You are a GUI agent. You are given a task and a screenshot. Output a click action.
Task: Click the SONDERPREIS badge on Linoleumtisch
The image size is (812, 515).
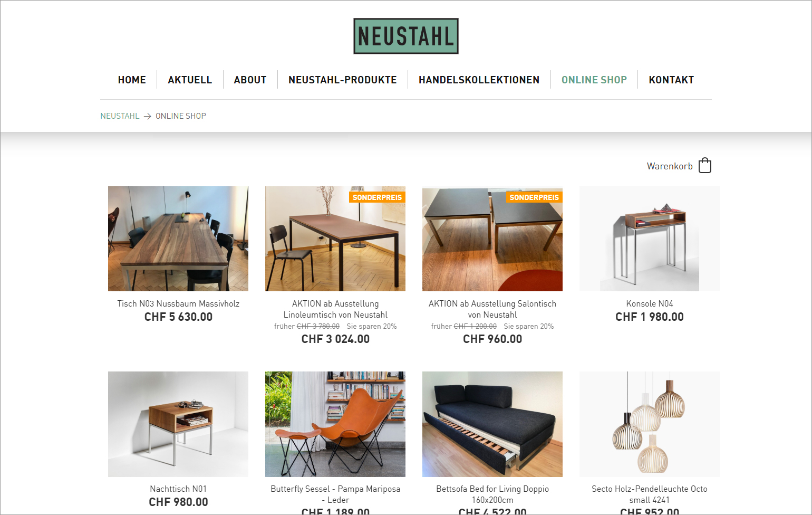click(377, 197)
